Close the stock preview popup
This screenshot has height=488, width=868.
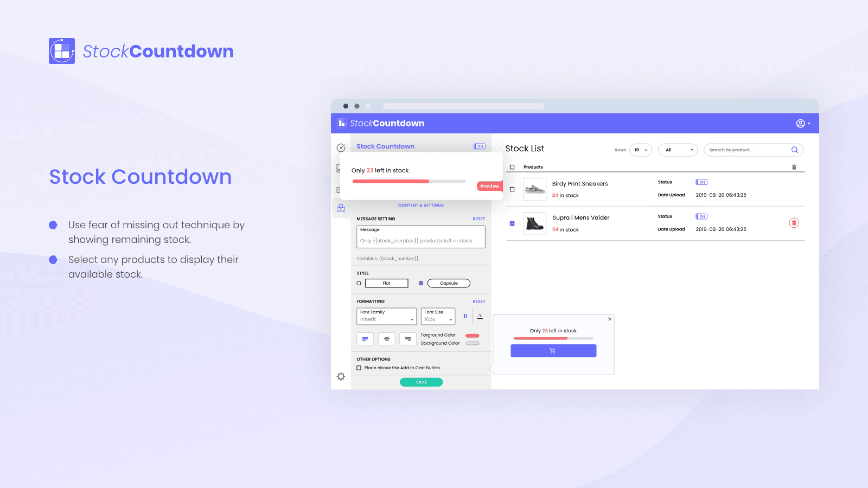click(610, 319)
